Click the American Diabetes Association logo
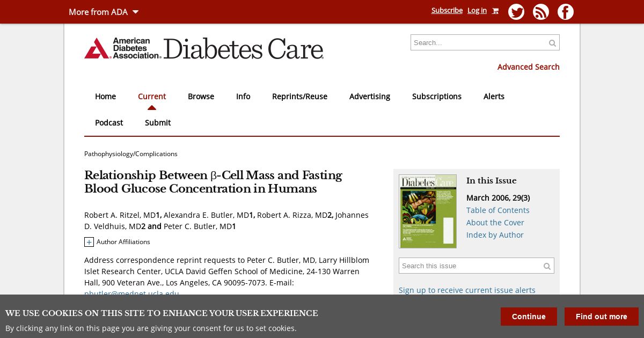This screenshot has width=644, height=338. click(122, 48)
